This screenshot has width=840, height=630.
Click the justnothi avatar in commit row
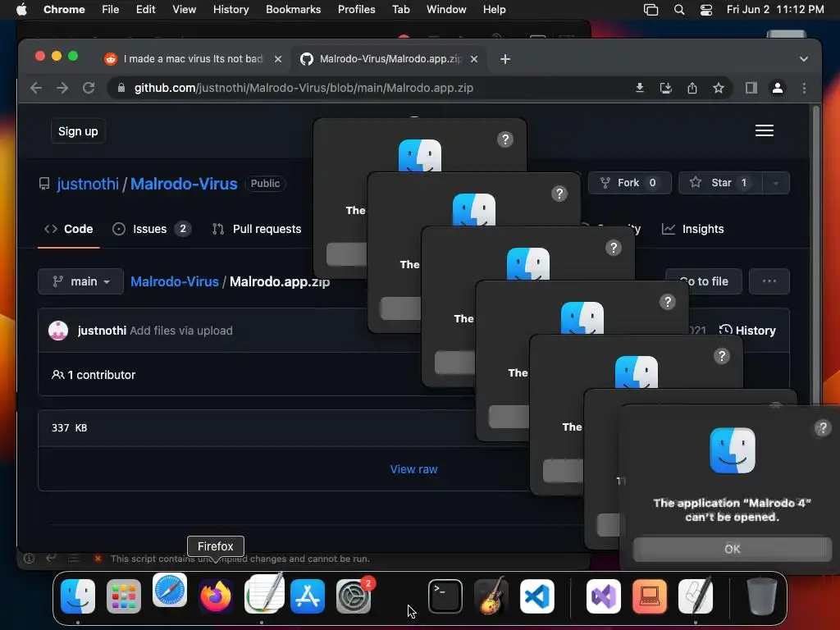click(x=58, y=331)
